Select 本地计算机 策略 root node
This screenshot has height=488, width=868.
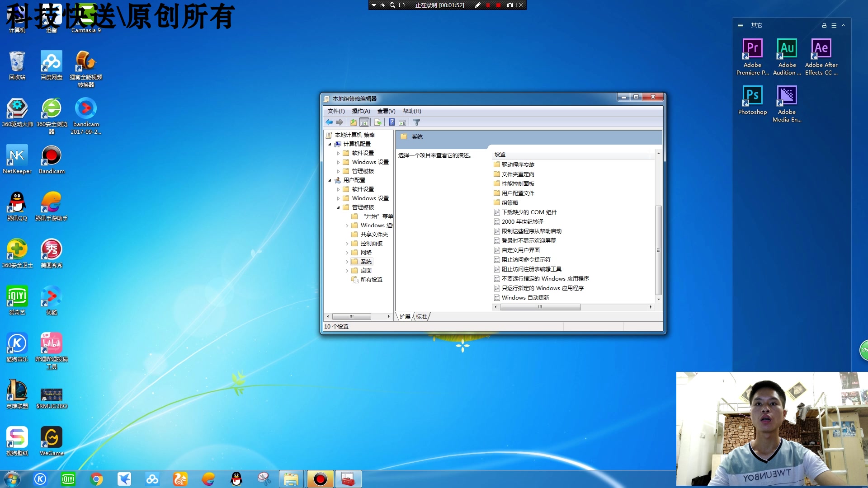[x=354, y=135]
